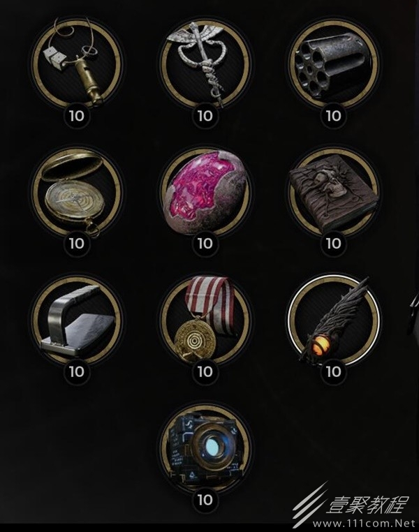Click the 10 badge under the caduceus
Screen dimensions: 419x532
[x=205, y=116]
